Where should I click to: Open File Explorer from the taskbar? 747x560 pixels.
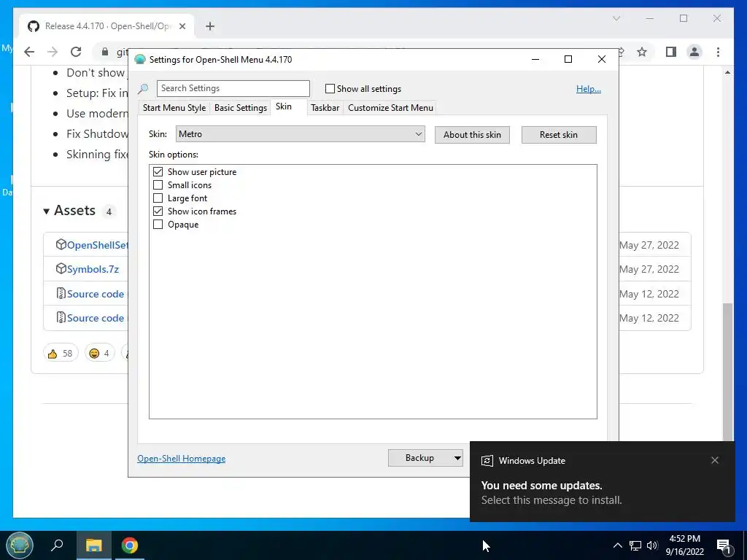point(94,545)
